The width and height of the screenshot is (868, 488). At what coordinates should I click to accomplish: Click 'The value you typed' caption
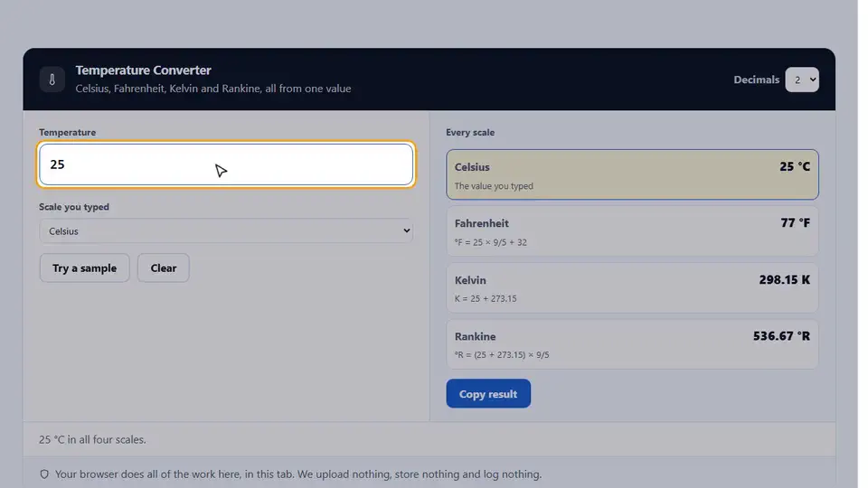click(x=494, y=186)
